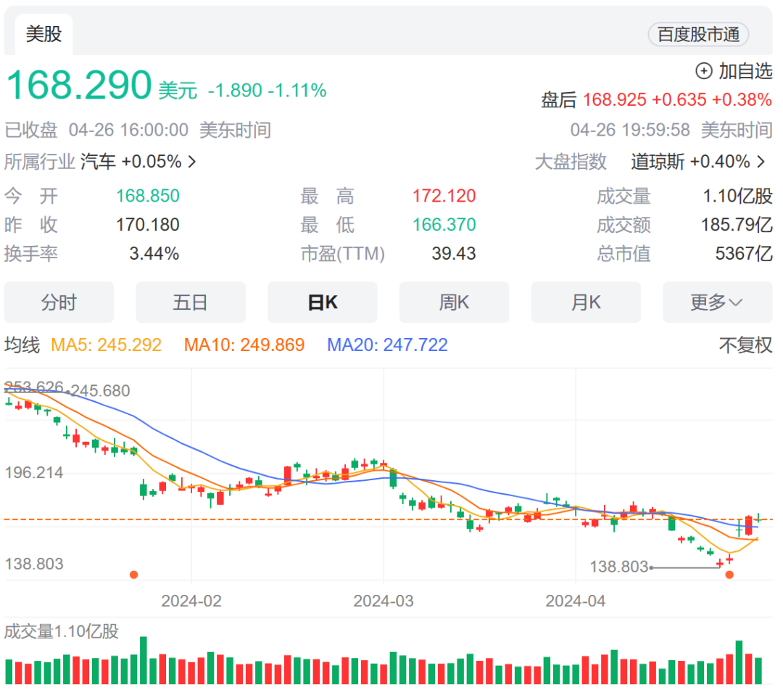The height and width of the screenshot is (700, 783).
Task: Click the MA5: 245.292 indicator
Action: click(x=107, y=345)
